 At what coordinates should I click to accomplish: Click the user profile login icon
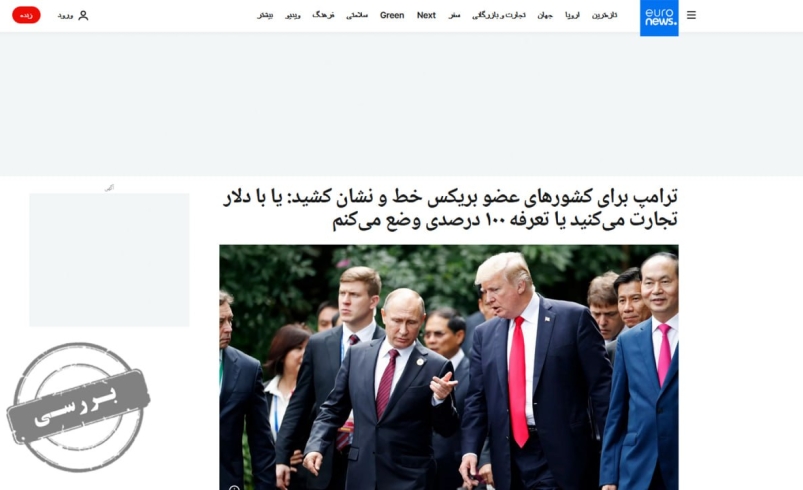coord(83,15)
